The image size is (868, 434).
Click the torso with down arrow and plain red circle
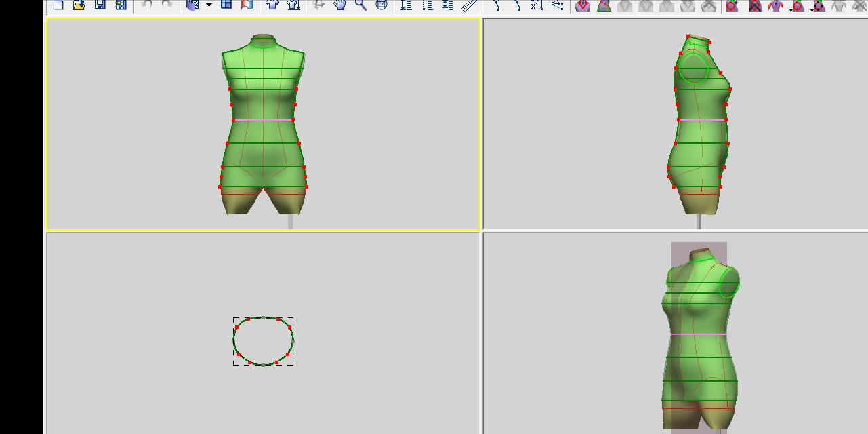(797, 5)
